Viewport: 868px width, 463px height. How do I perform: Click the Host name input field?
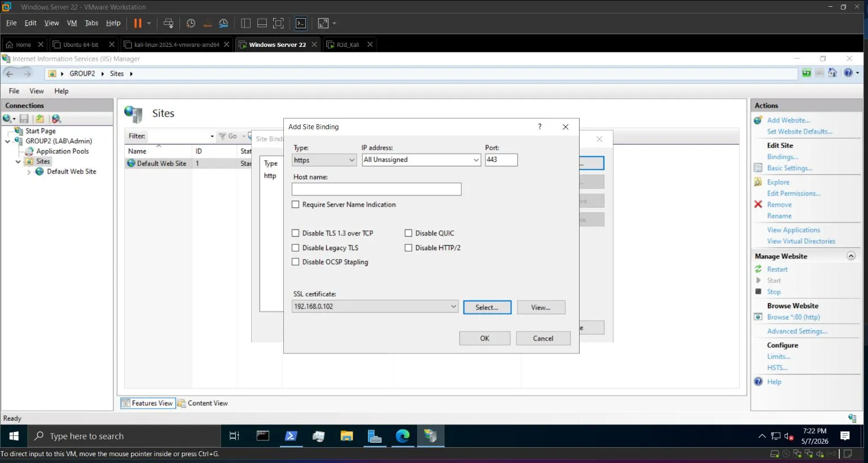(x=376, y=189)
